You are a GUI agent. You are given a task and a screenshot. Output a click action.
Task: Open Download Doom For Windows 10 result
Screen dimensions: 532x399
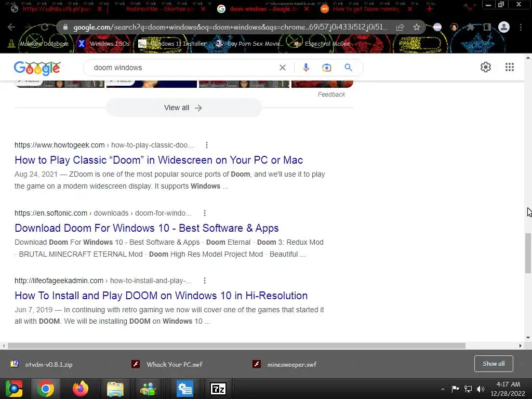click(x=147, y=228)
